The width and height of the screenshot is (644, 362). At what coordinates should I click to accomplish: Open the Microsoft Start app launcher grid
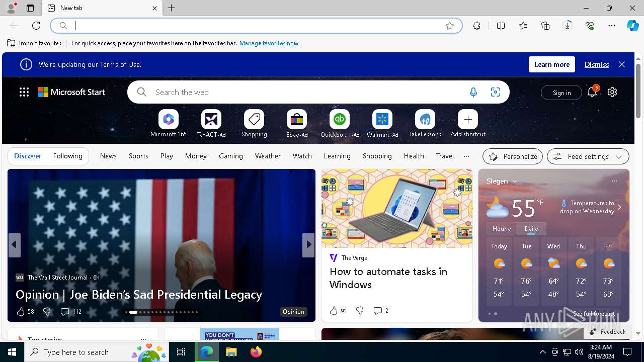tap(24, 92)
